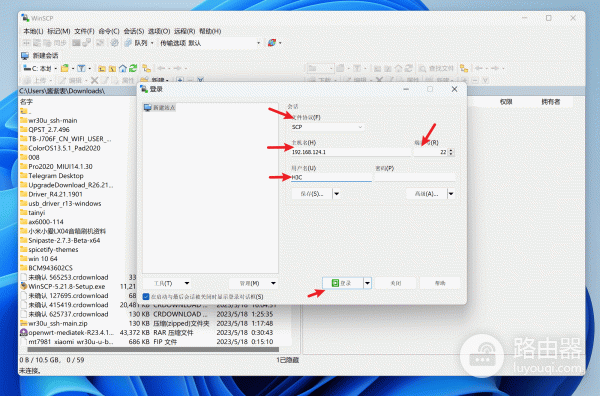Open the 标记(M) menu
The width and height of the screenshot is (600, 396).
coord(59,31)
